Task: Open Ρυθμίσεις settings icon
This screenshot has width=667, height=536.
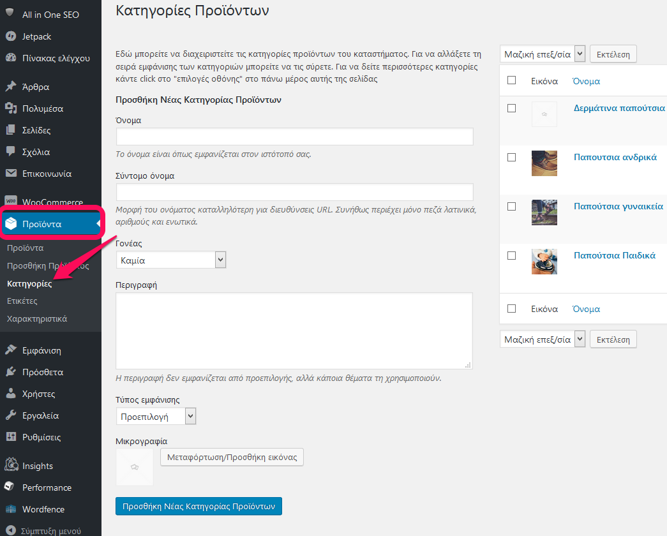Action: coord(11,436)
